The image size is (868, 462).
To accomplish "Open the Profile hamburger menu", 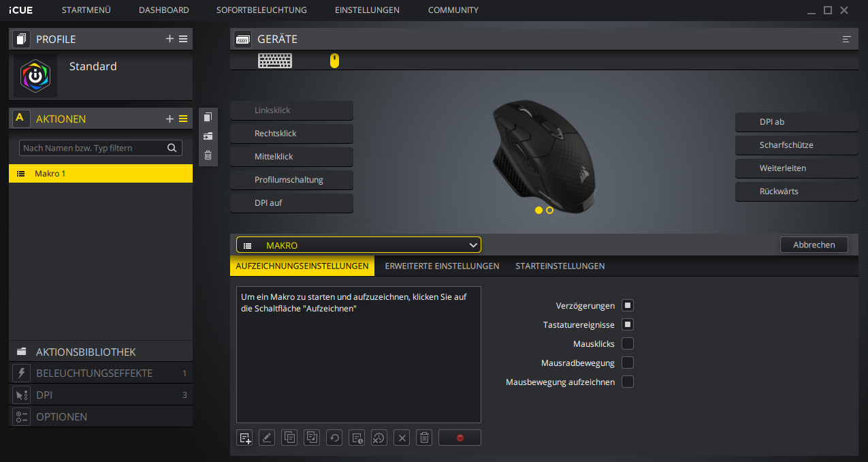I will coord(183,39).
